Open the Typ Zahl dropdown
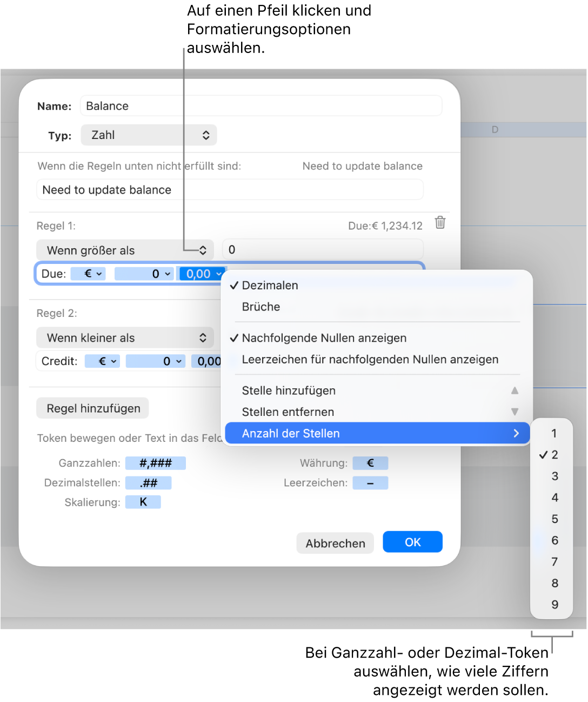The height and width of the screenshot is (702, 588). click(x=149, y=135)
